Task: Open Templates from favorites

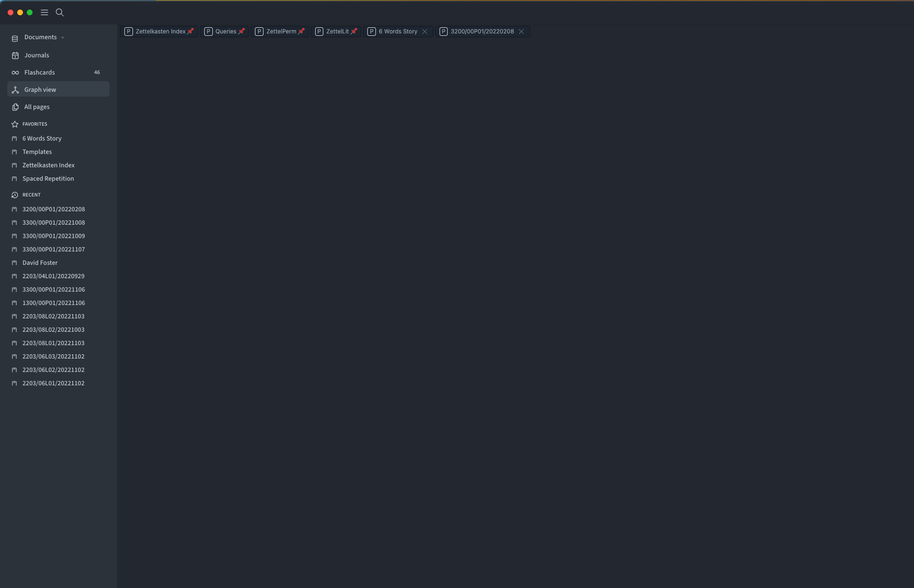Action: [37, 152]
